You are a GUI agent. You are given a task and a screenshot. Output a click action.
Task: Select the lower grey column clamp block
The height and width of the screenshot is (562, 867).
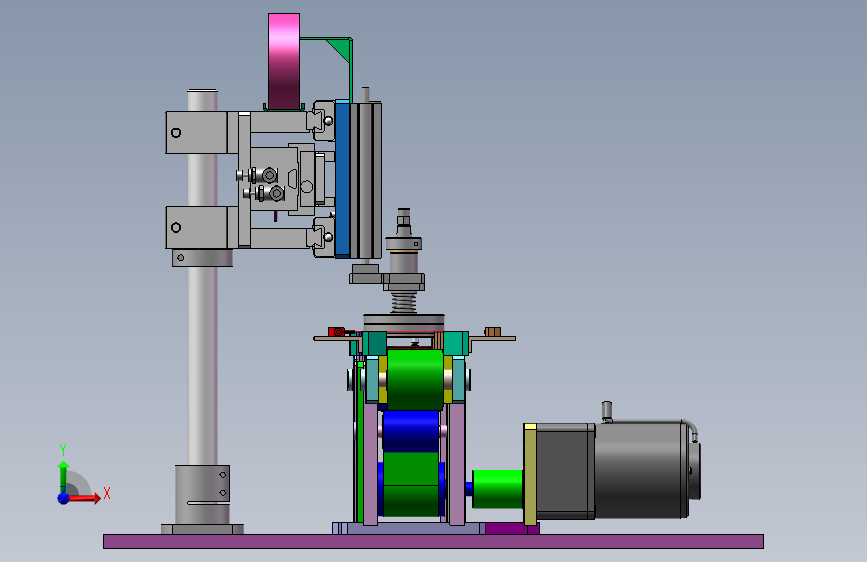click(197, 227)
